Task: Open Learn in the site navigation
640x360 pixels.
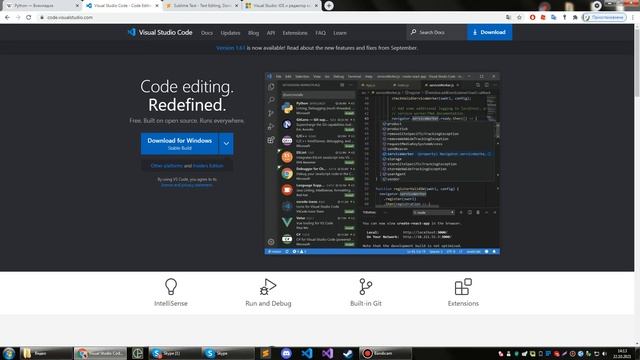Action: pos(340,33)
